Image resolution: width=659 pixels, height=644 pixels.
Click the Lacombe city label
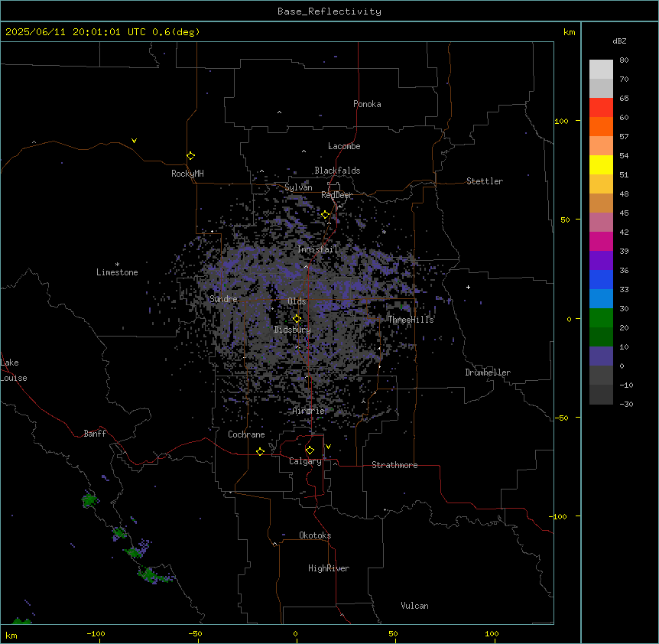[344, 146]
